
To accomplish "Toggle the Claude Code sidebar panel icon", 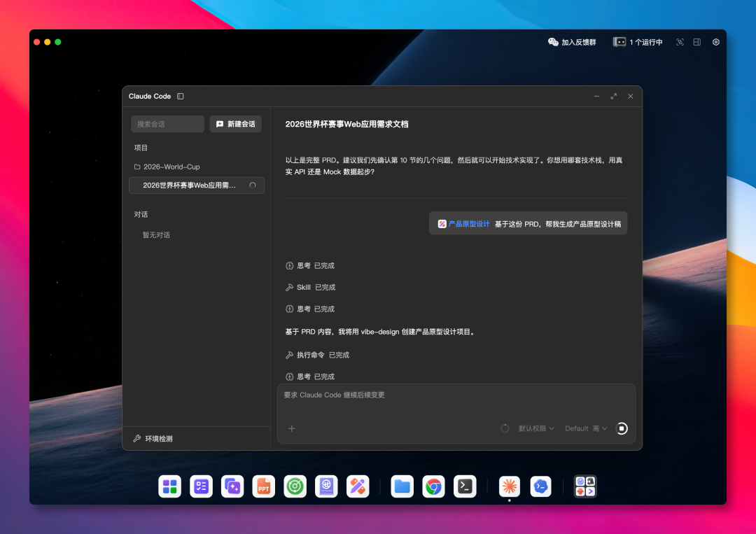I will click(181, 97).
